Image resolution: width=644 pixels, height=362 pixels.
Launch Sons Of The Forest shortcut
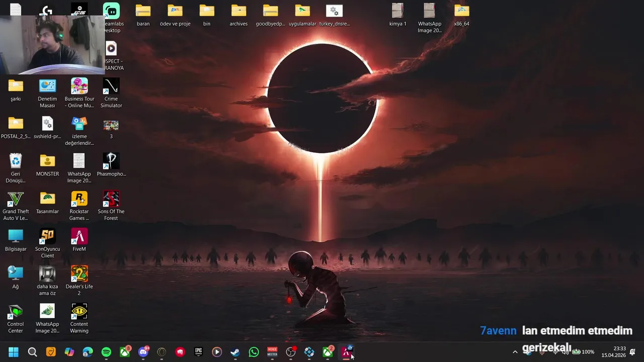(111, 206)
